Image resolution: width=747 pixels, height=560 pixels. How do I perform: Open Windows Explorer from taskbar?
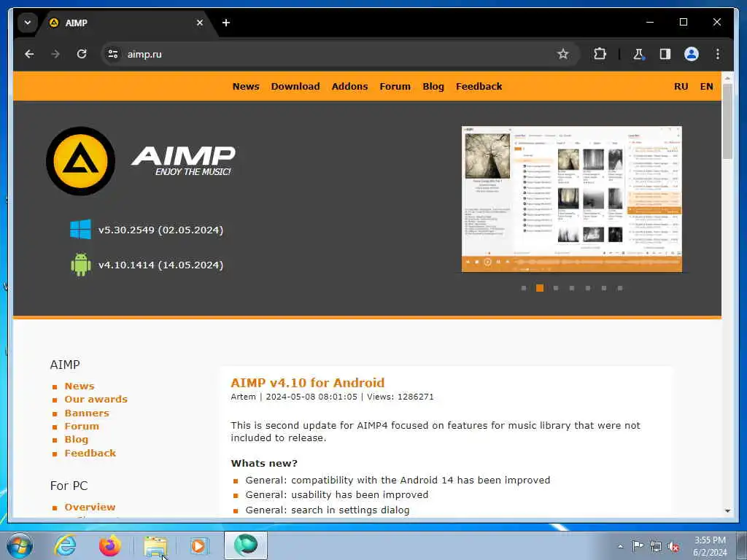(155, 545)
